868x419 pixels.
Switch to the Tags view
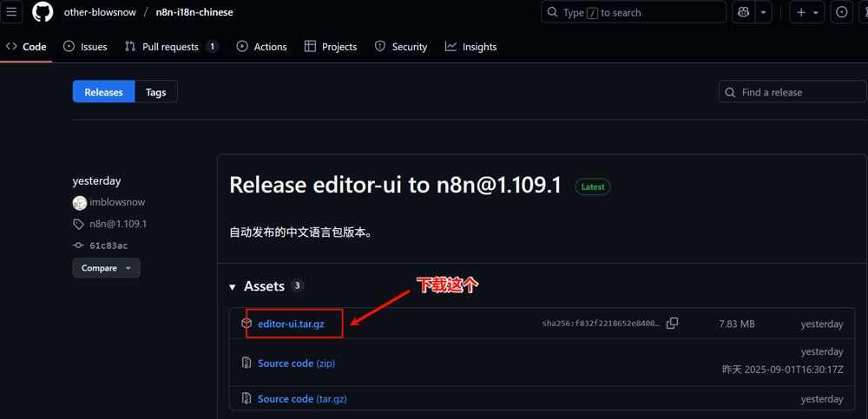pos(156,92)
